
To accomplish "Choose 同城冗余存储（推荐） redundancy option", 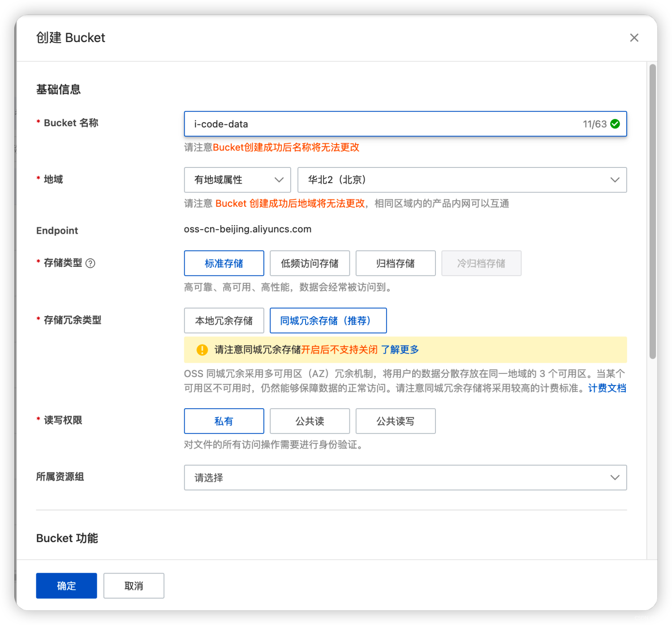I will coord(328,321).
